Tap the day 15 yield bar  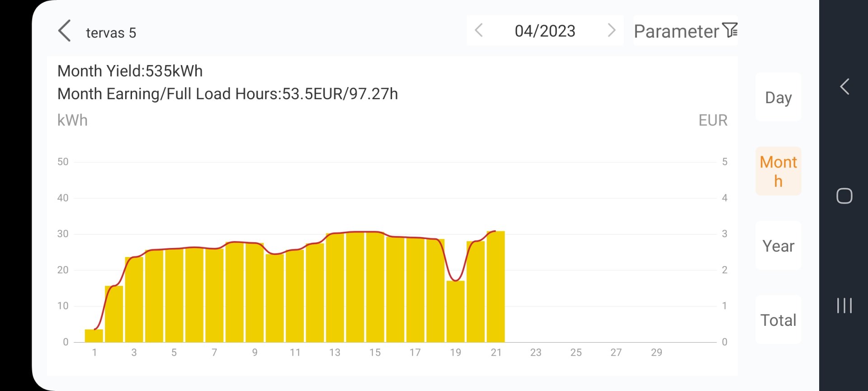[375, 286]
